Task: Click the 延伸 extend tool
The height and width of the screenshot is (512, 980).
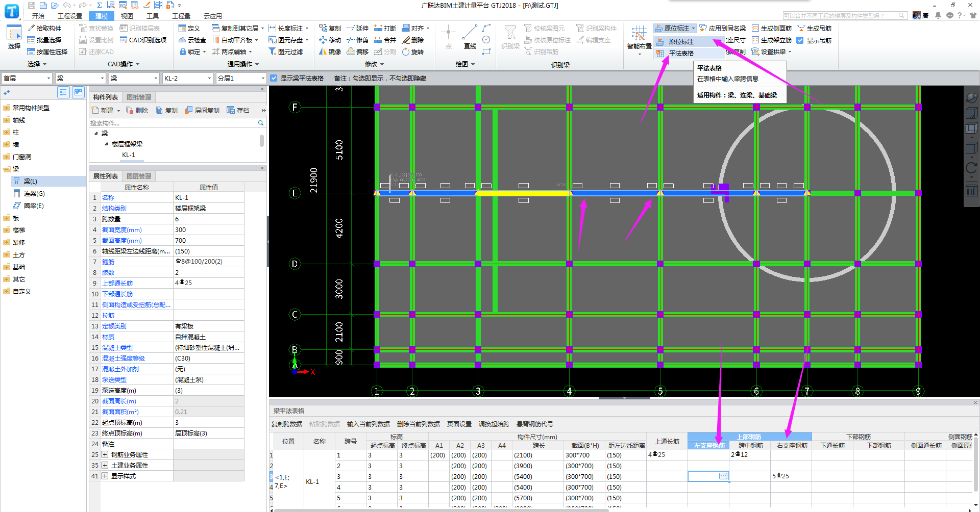Action: coord(357,28)
